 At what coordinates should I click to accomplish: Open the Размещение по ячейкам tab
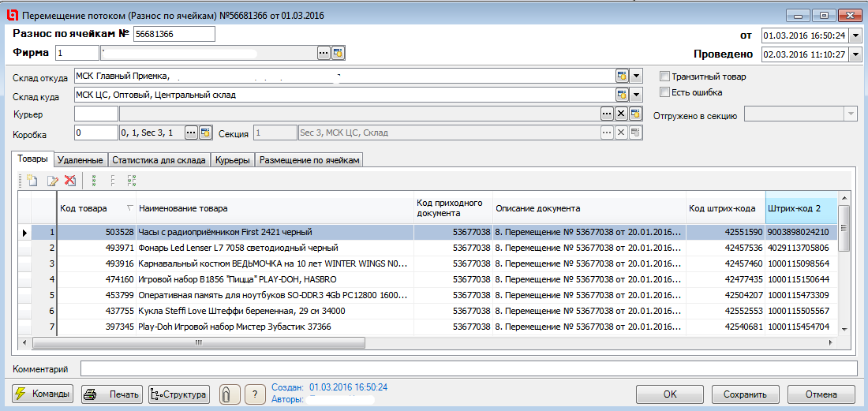(309, 160)
